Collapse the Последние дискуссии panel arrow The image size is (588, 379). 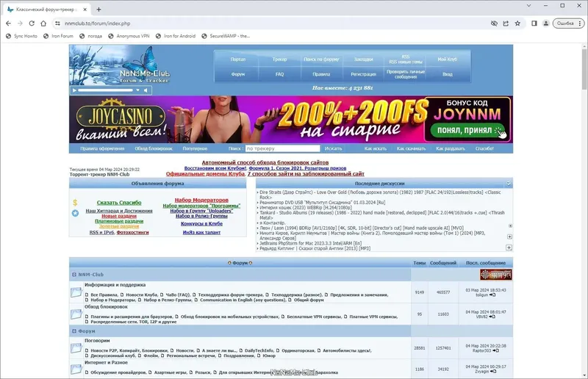(509, 184)
